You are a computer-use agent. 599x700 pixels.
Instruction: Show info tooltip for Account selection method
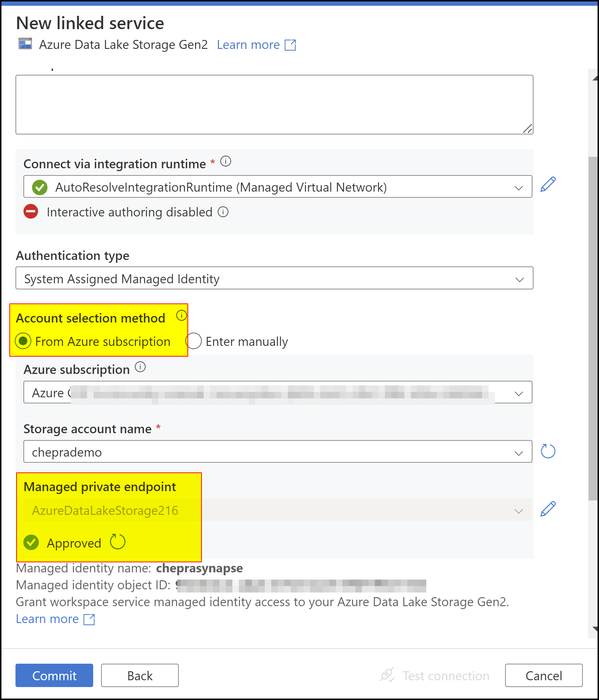pos(181,316)
